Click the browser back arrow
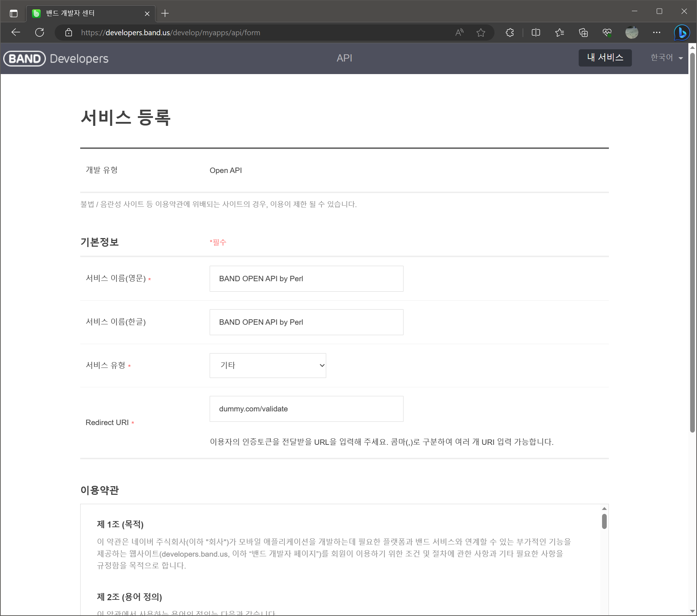 16,32
